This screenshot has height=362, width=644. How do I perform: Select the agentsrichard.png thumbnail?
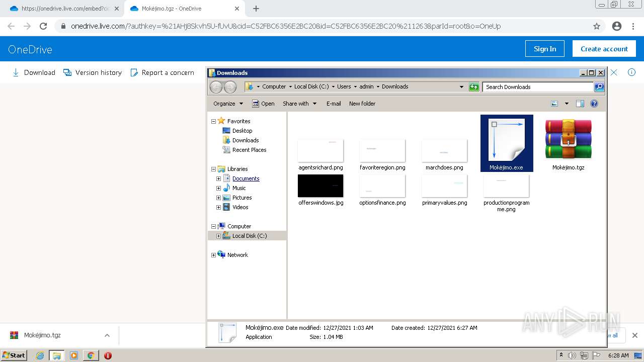click(x=320, y=151)
